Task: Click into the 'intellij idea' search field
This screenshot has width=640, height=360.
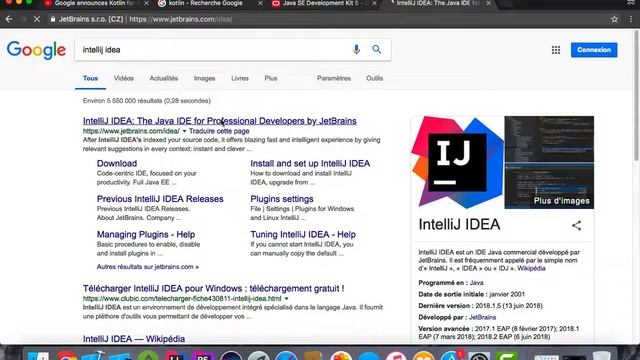Action: tap(212, 50)
